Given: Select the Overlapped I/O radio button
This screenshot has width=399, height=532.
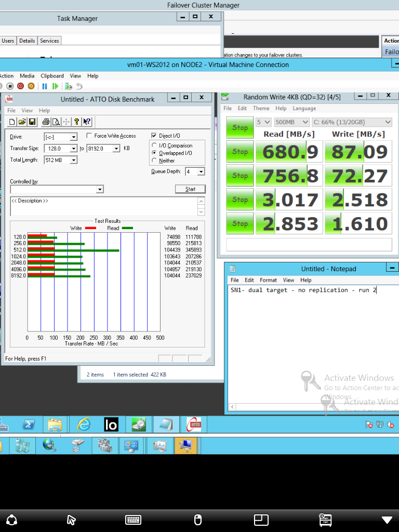Looking at the screenshot, I should click(x=154, y=153).
